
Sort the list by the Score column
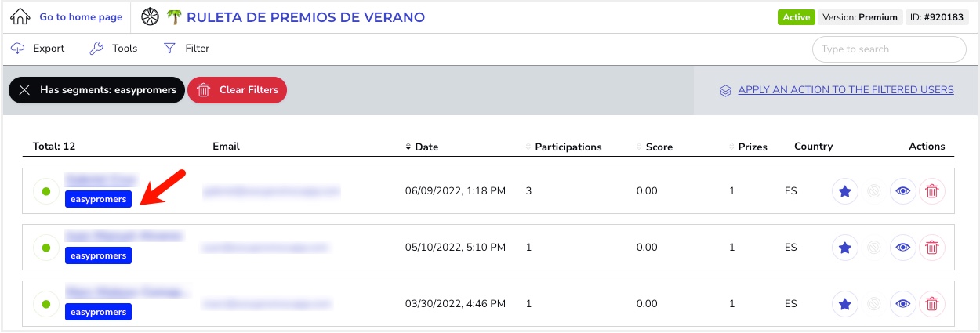click(655, 147)
